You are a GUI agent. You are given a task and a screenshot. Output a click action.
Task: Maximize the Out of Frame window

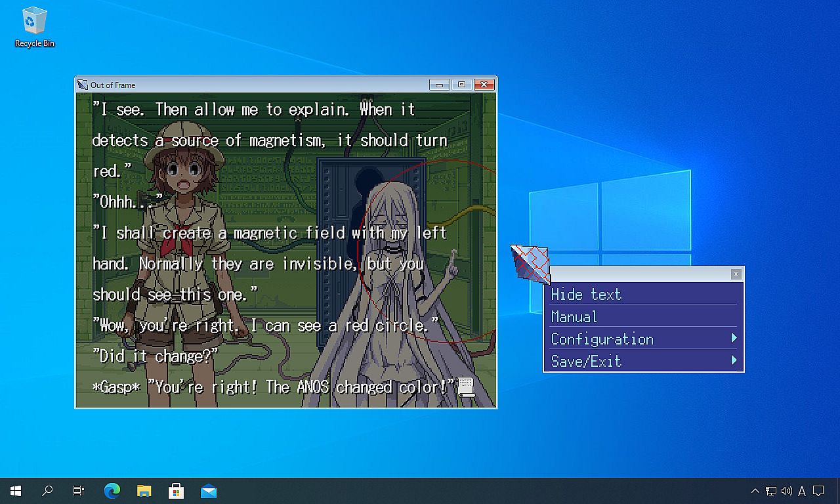click(461, 85)
